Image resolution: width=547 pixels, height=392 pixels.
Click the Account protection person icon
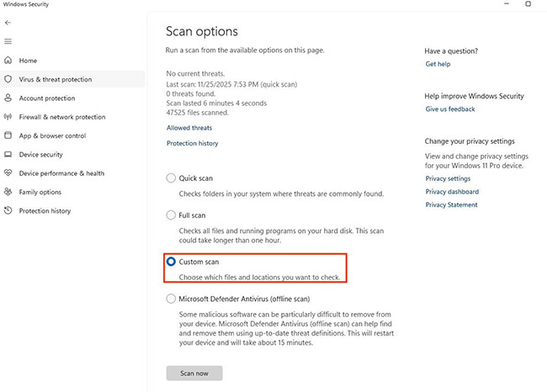8,98
